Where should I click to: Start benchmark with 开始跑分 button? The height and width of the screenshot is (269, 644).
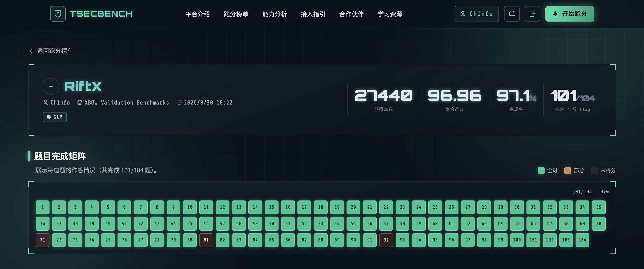coord(570,14)
